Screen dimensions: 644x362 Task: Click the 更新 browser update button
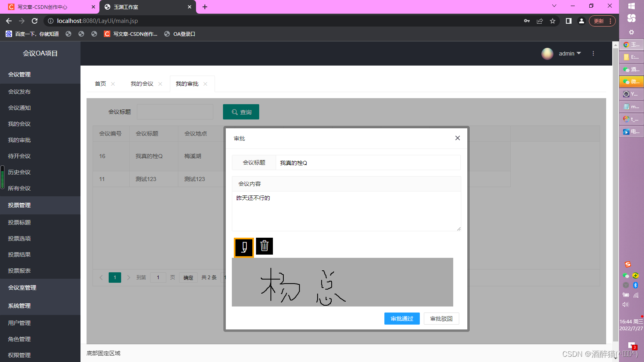pyautogui.click(x=602, y=21)
